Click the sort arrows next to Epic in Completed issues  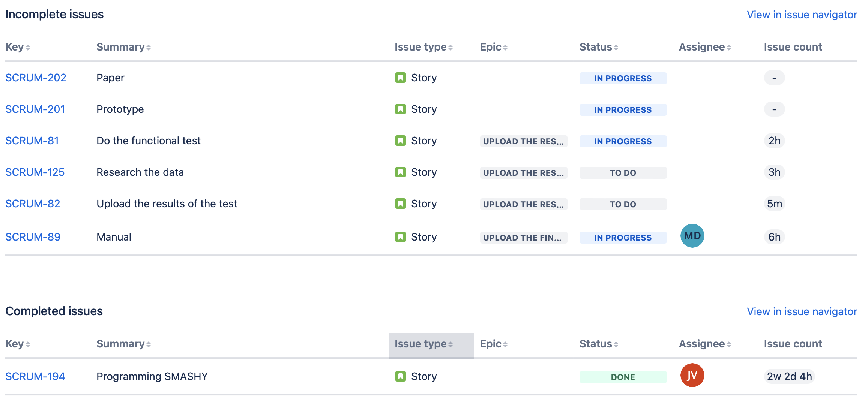point(505,344)
